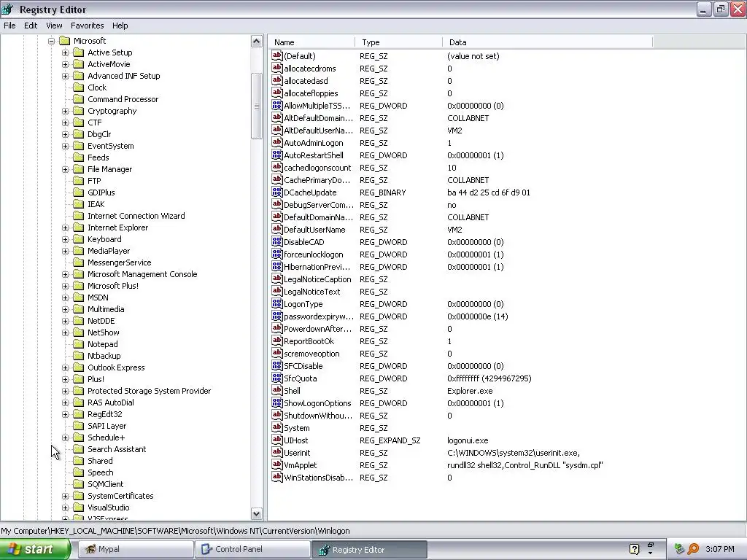Click the icon next to AutoAdminLogon

click(x=276, y=143)
